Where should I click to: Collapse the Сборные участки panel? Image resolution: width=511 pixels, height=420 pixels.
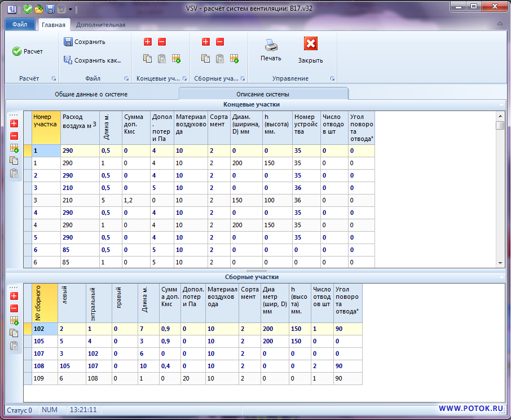pyautogui.click(x=501, y=277)
